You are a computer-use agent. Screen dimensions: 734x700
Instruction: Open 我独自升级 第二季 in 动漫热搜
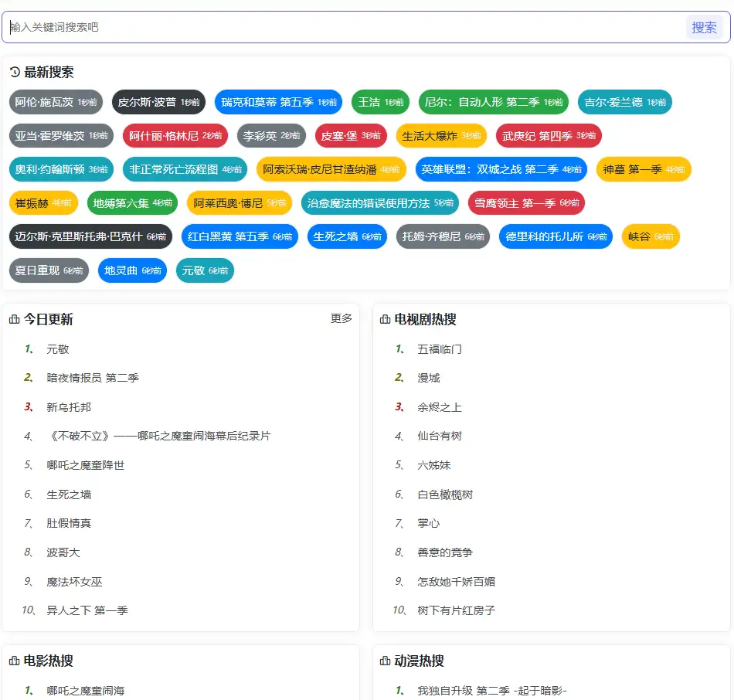[492, 691]
